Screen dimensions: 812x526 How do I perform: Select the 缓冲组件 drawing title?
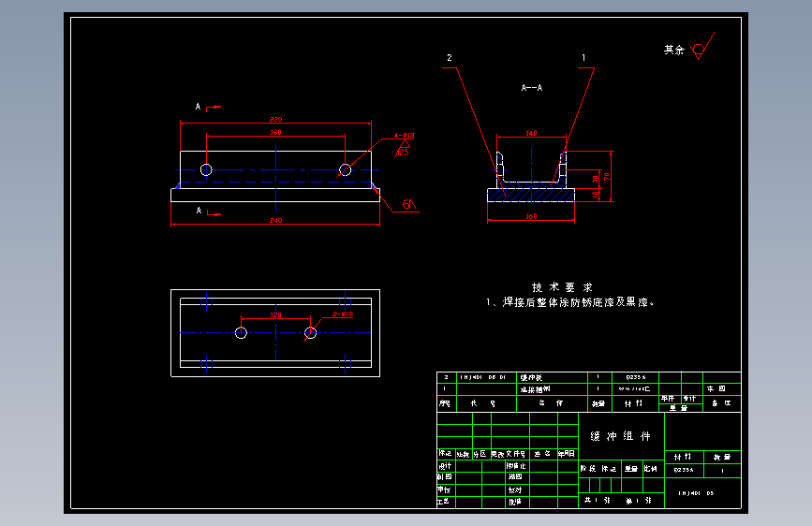click(x=620, y=436)
